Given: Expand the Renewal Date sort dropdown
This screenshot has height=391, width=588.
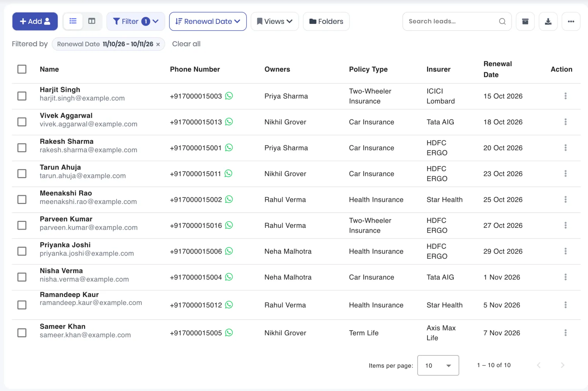Looking at the screenshot, I should point(208,21).
